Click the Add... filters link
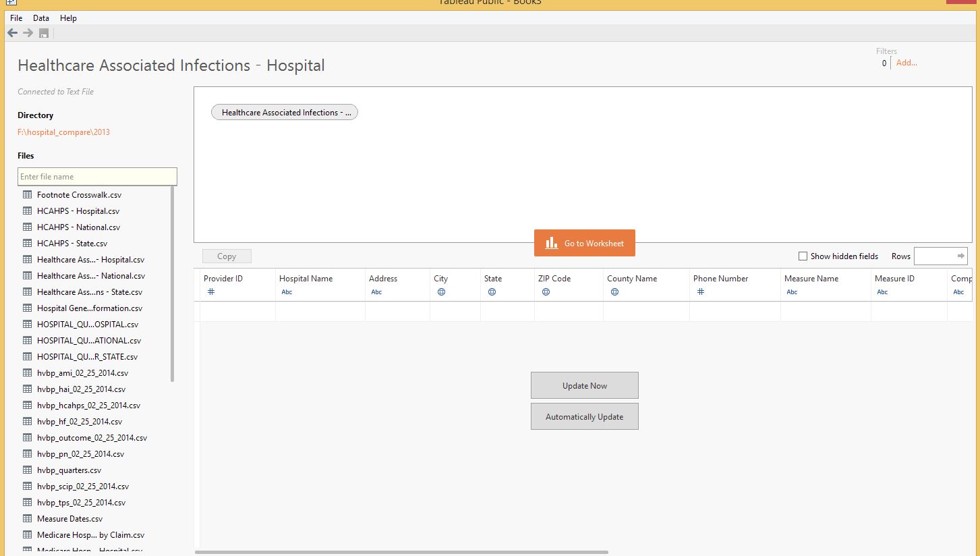 [906, 63]
